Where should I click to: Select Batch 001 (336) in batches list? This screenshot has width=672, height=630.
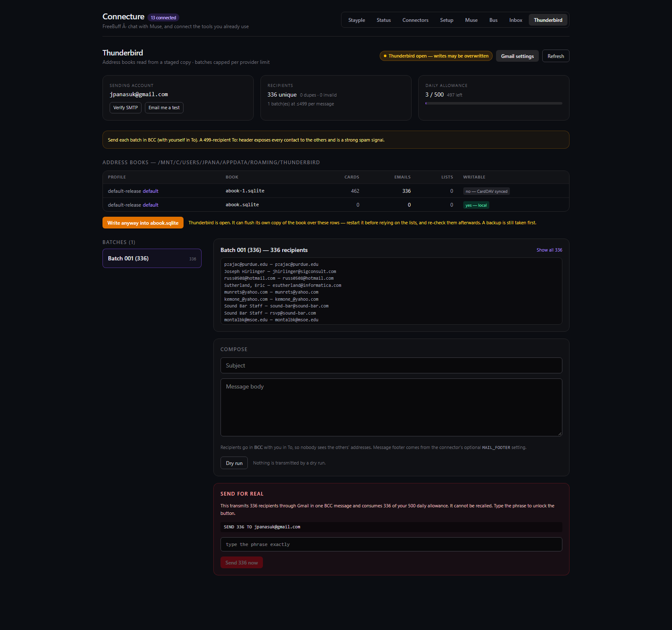point(152,258)
